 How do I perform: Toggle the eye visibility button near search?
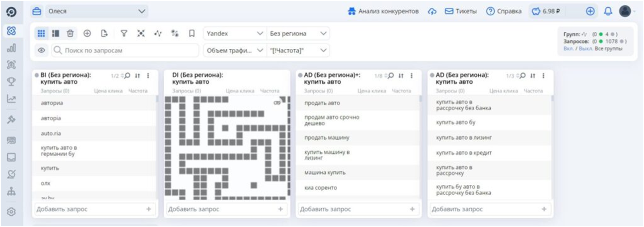[x=41, y=50]
